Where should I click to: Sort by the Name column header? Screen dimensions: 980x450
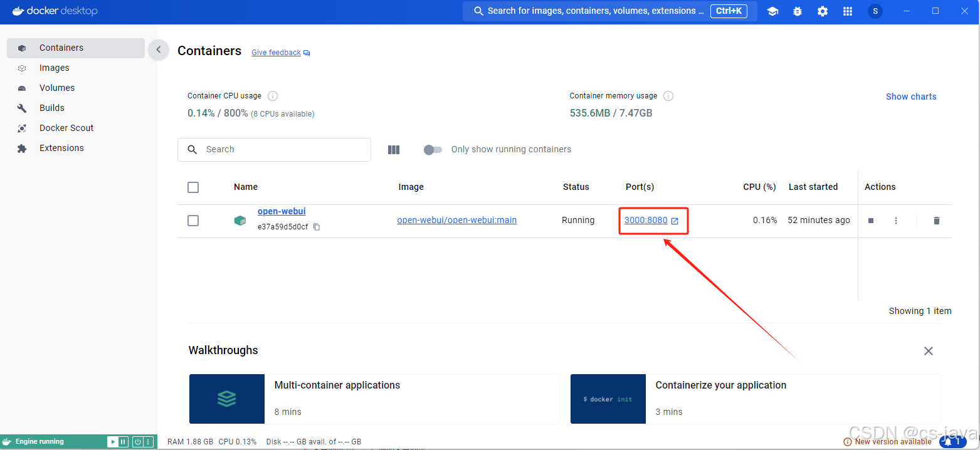(246, 187)
